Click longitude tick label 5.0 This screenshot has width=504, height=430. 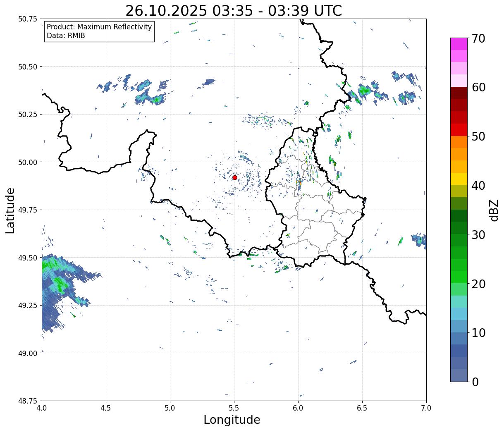coord(170,408)
